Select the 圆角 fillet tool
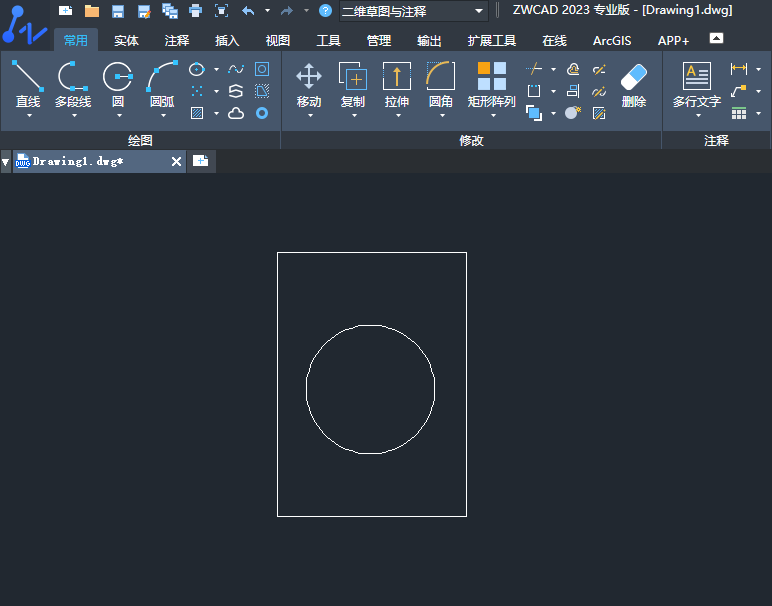 click(441, 85)
